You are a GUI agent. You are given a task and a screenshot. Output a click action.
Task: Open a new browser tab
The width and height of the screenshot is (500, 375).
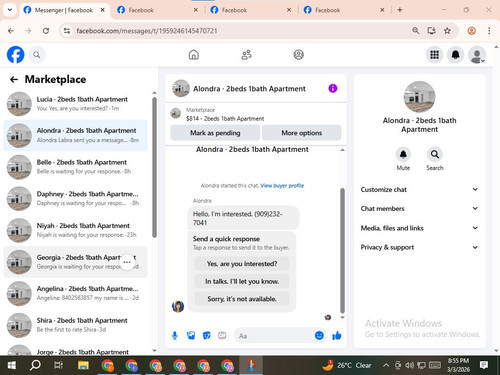click(400, 10)
